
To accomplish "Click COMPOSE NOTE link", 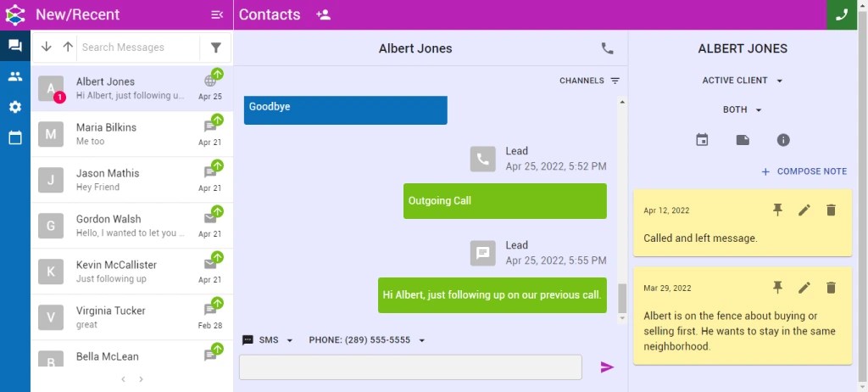I will 804,171.
